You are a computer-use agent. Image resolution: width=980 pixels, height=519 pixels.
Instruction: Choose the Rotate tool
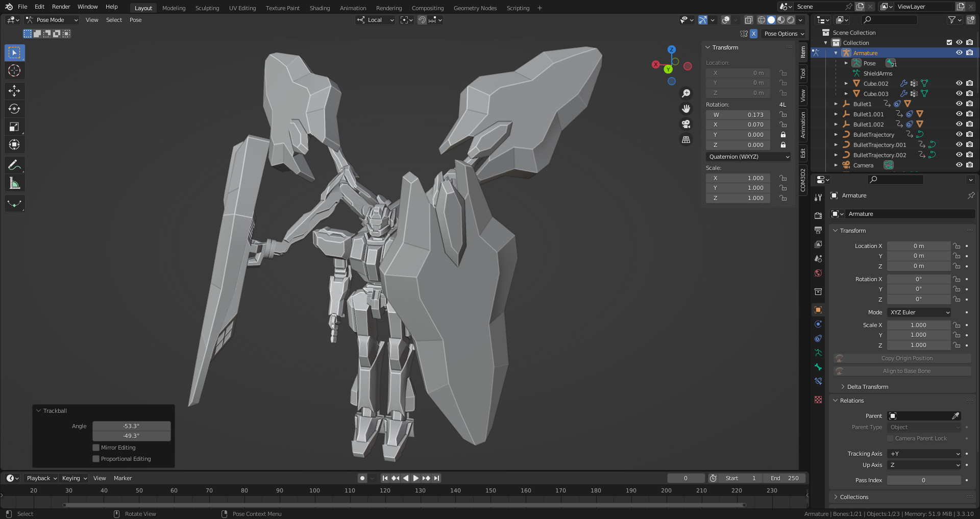[14, 109]
